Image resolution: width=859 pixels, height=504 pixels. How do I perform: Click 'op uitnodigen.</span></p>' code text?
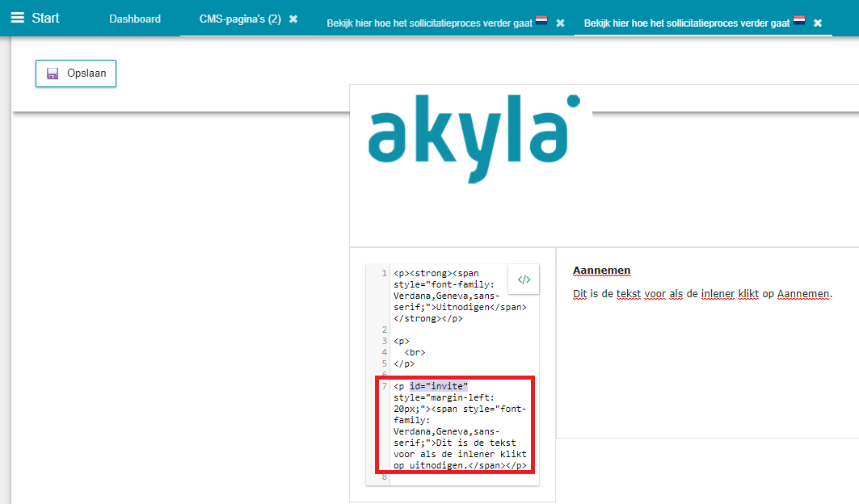tap(460, 466)
